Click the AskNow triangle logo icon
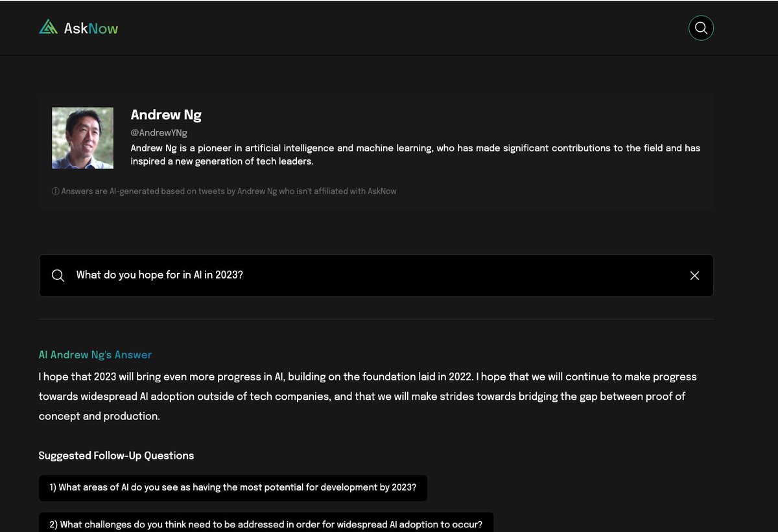Viewport: 778px width, 532px height. pos(48,27)
